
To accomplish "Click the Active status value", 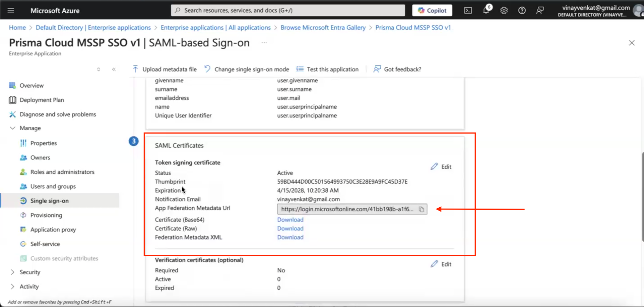I will pyautogui.click(x=285, y=173).
